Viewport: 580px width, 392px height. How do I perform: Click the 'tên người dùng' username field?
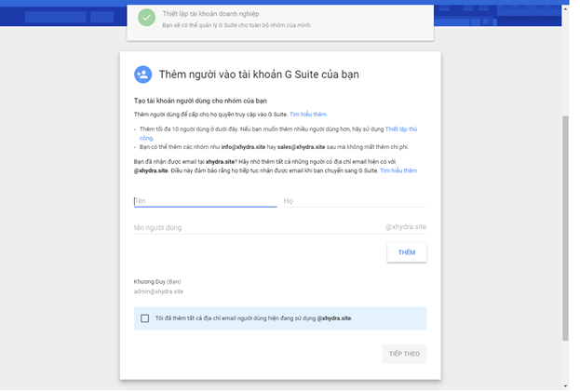256,227
